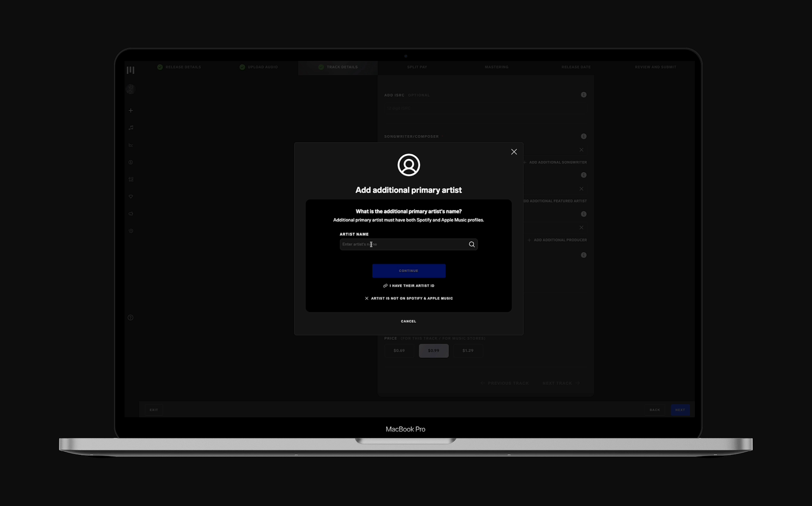Open the earnings dollar sidebar icon
Screen dimensions: 812x506
point(131,162)
